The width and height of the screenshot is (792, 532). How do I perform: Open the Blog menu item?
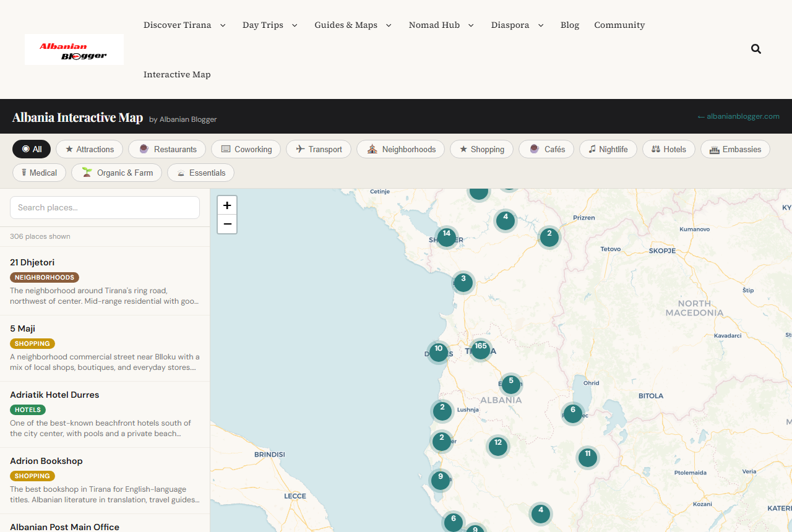click(x=570, y=25)
